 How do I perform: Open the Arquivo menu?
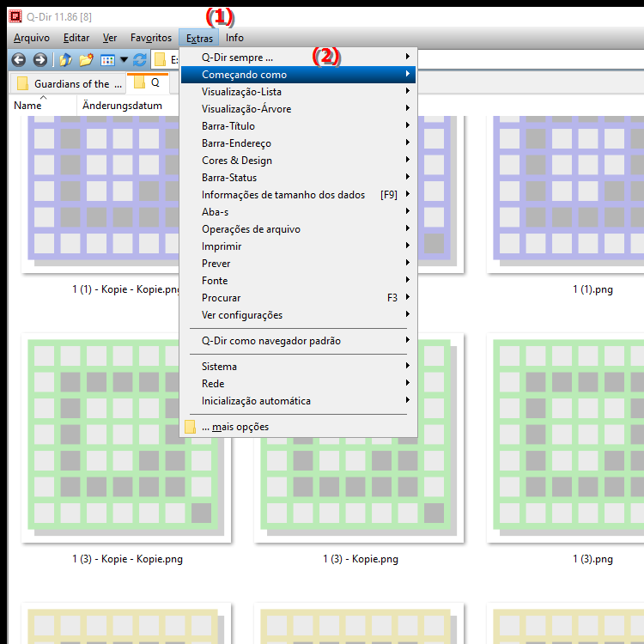[x=32, y=38]
